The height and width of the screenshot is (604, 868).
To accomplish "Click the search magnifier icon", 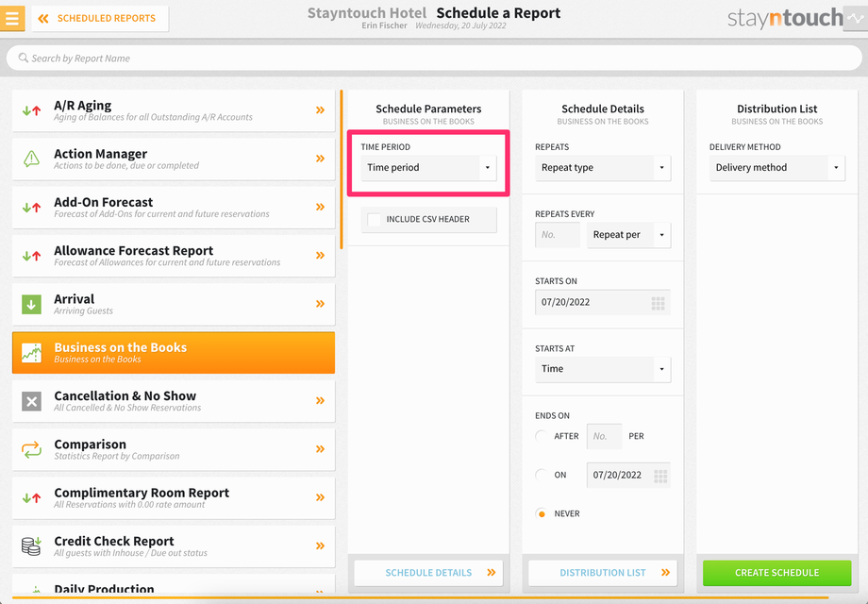I will (x=24, y=58).
